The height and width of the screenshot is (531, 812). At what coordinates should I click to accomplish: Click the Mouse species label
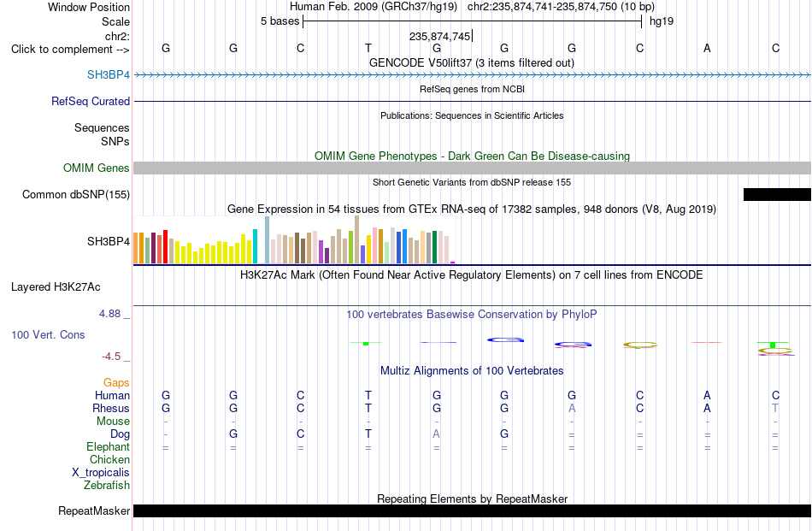click(x=113, y=422)
